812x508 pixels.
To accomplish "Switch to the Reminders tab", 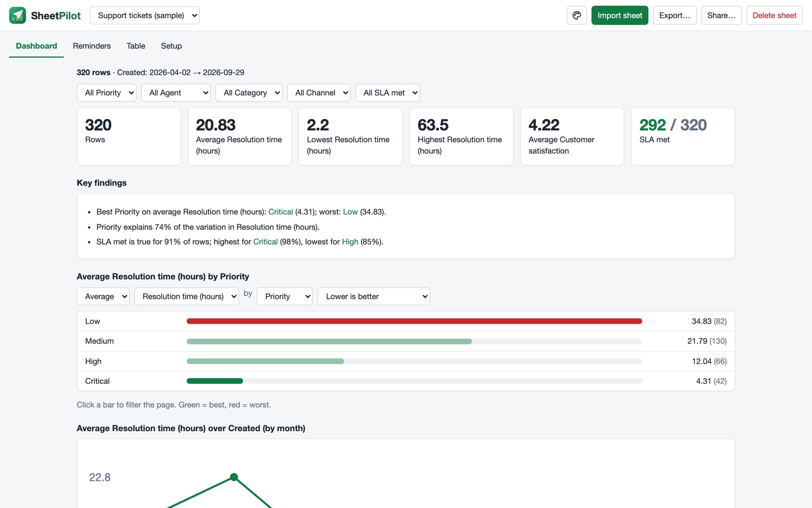I will tap(92, 46).
